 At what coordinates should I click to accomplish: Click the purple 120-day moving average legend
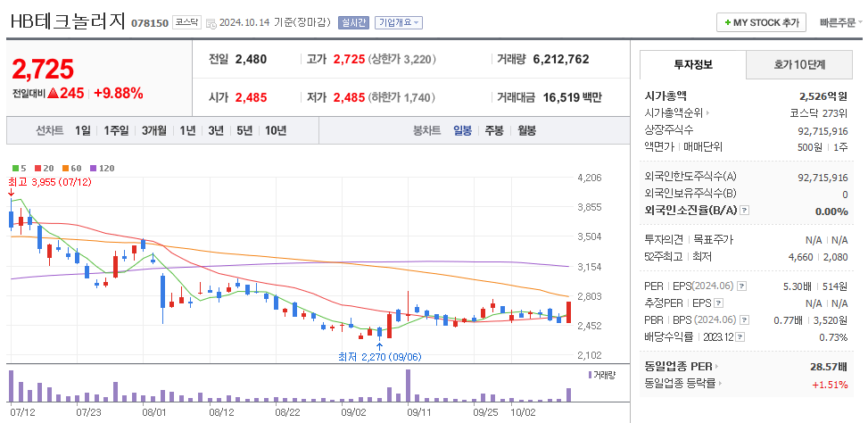pyautogui.click(x=102, y=168)
